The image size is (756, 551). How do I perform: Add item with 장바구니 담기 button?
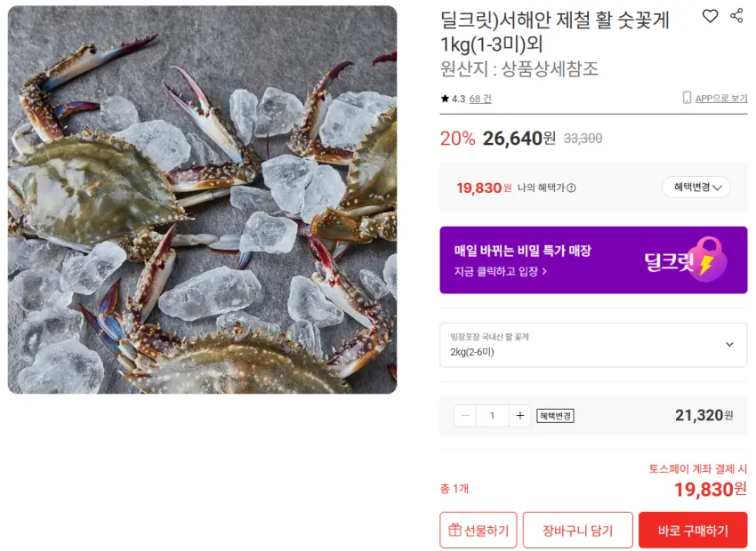577,530
